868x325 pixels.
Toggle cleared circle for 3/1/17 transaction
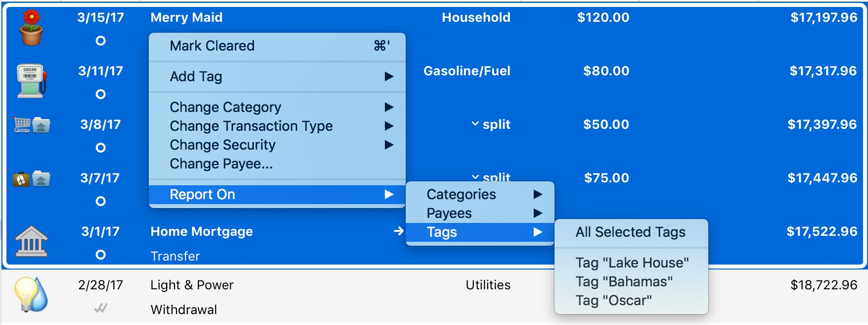(x=101, y=255)
